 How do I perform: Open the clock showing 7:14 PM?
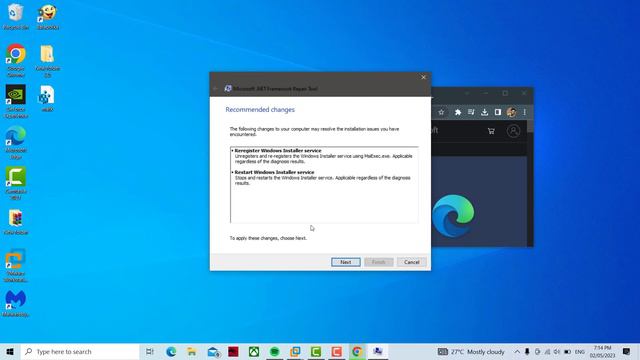pos(602,351)
